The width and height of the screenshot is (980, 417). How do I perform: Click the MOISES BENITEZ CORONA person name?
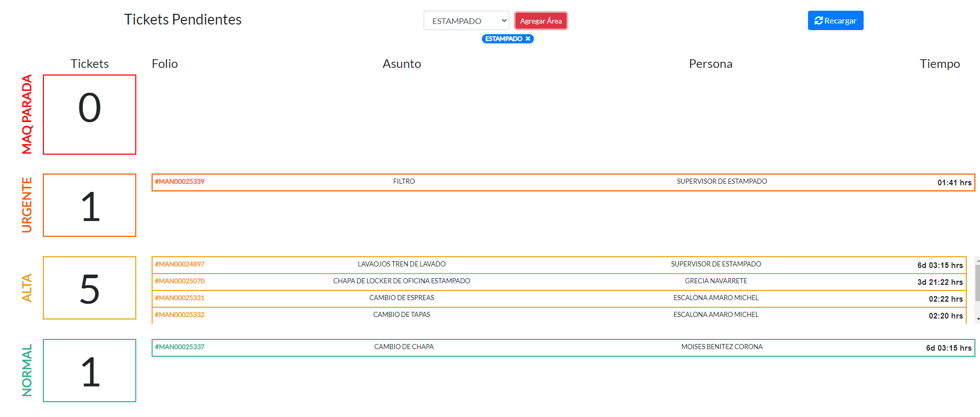pos(722,347)
